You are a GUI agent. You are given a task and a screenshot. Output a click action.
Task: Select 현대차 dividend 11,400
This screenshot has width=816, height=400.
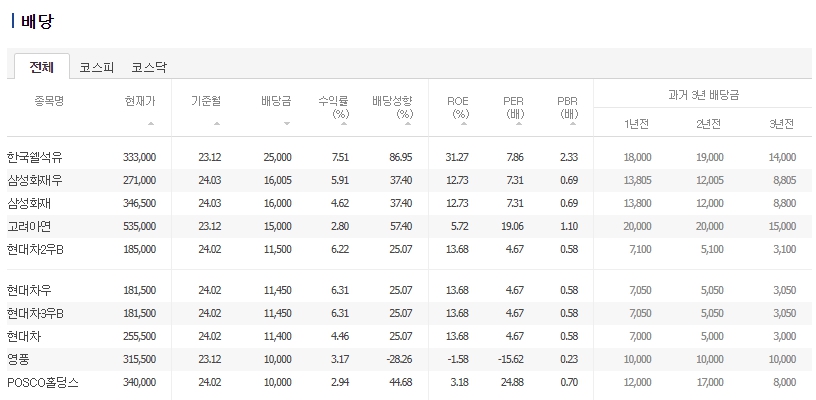pyautogui.click(x=278, y=337)
